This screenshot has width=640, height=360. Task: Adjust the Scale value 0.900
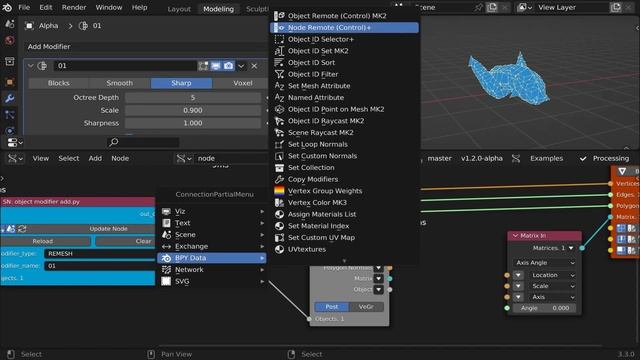click(193, 110)
